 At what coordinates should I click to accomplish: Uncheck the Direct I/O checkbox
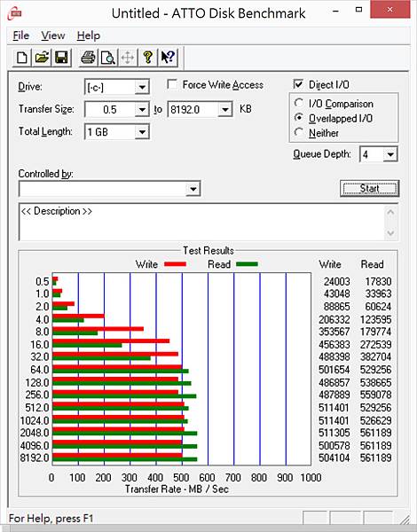tap(298, 84)
